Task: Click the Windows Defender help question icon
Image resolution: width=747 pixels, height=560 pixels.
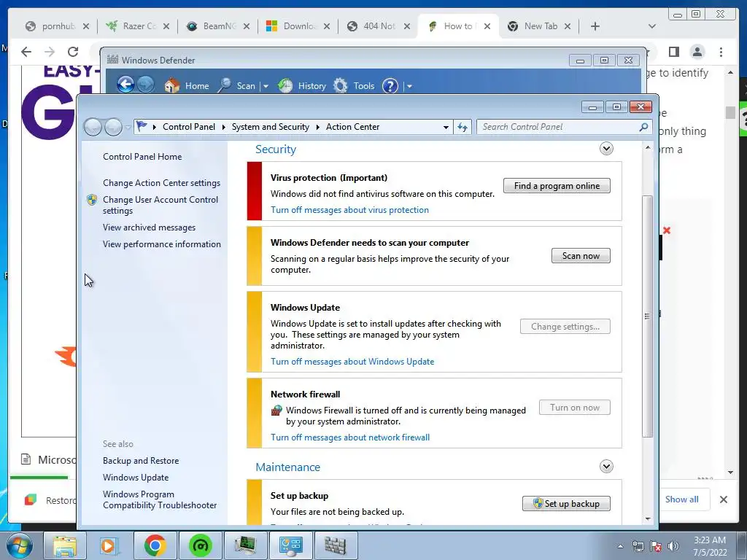Action: pyautogui.click(x=390, y=86)
